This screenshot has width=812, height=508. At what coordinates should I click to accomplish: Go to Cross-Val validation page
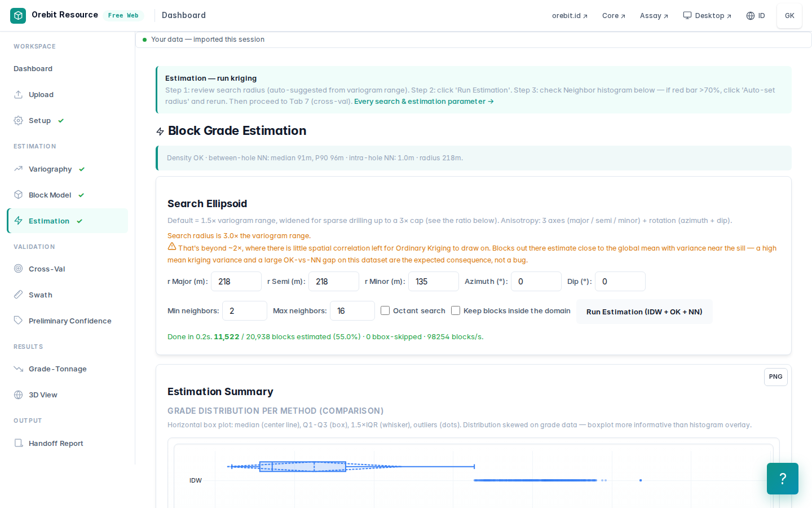click(67, 269)
